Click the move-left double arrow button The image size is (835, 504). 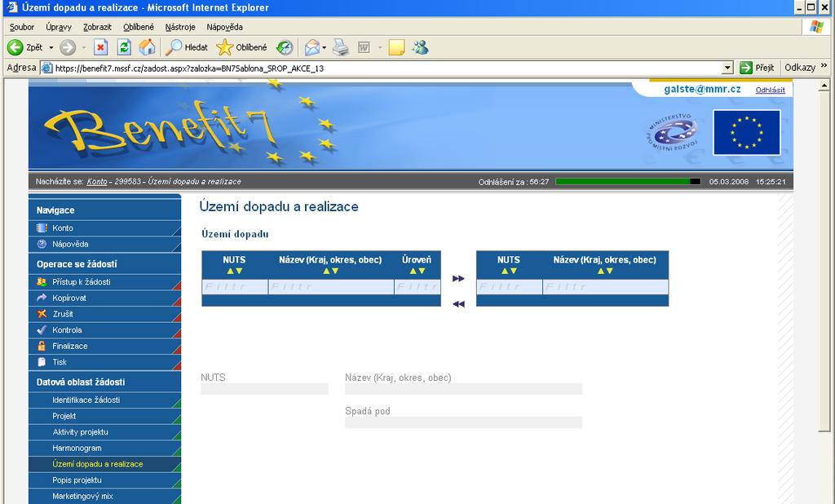[x=458, y=304]
